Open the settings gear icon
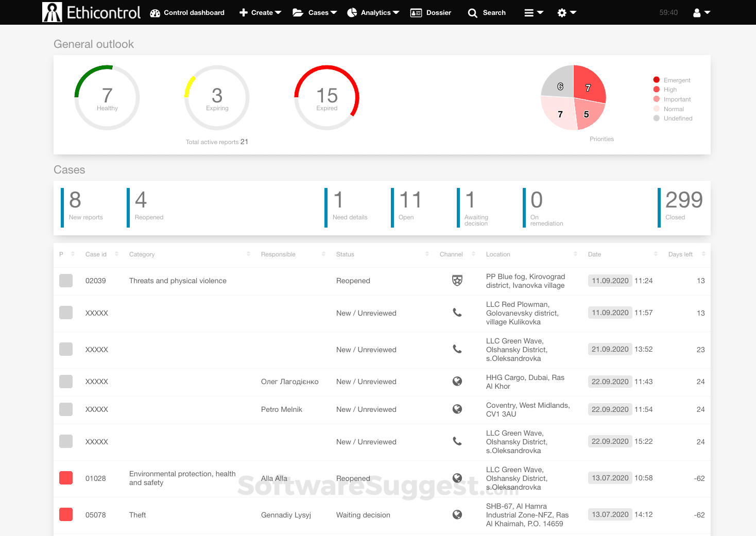The width and height of the screenshot is (756, 536). point(562,12)
